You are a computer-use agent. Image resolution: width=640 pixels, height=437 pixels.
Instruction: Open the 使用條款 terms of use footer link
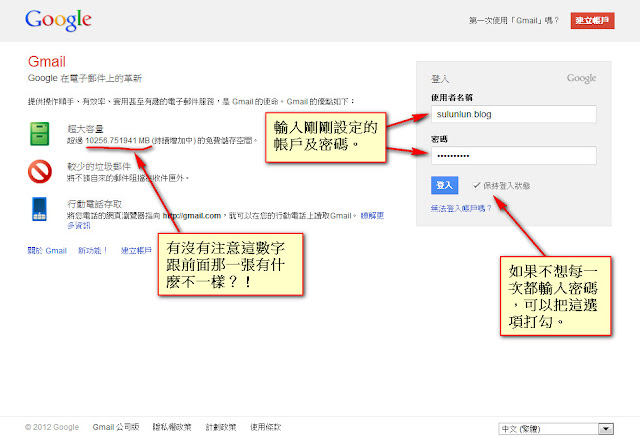click(266, 427)
